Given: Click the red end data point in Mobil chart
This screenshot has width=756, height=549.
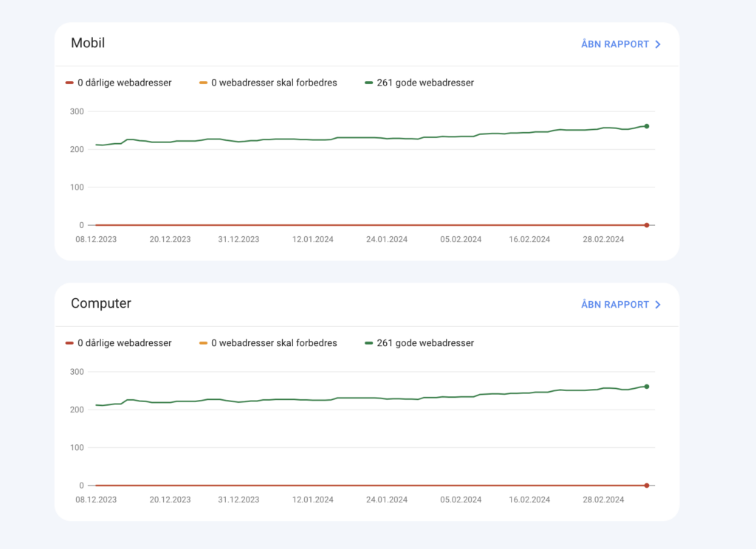Looking at the screenshot, I should 647,225.
